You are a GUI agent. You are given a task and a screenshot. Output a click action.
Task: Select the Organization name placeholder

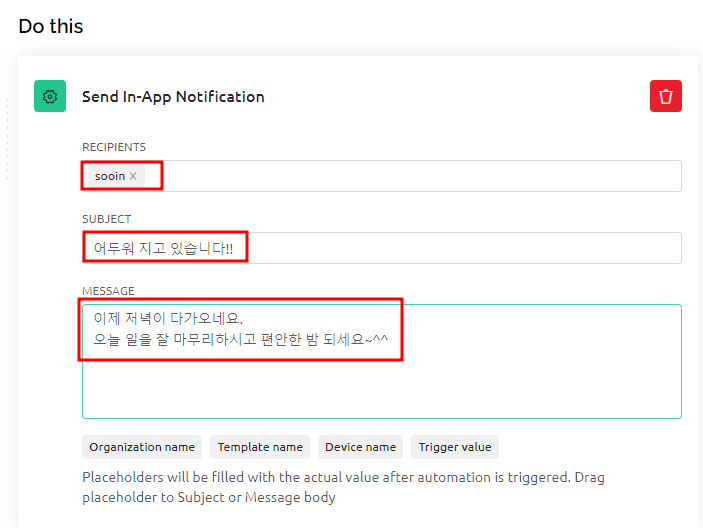(142, 447)
